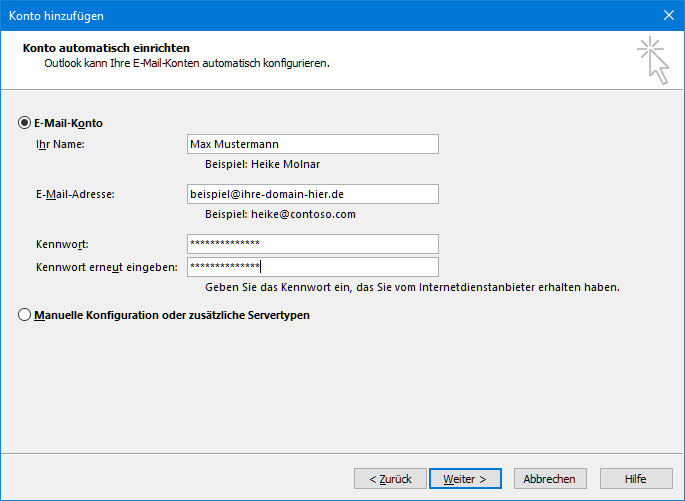Close the Konto hinzufügen dialog

tap(667, 15)
